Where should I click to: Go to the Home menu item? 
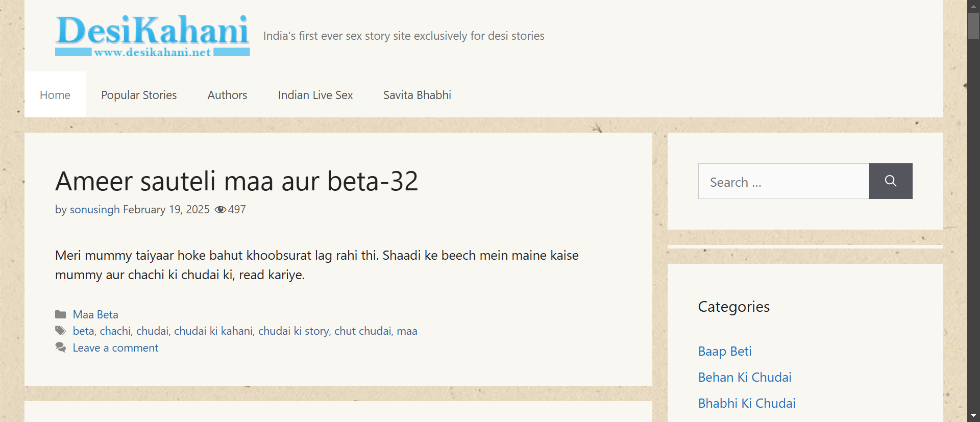55,95
